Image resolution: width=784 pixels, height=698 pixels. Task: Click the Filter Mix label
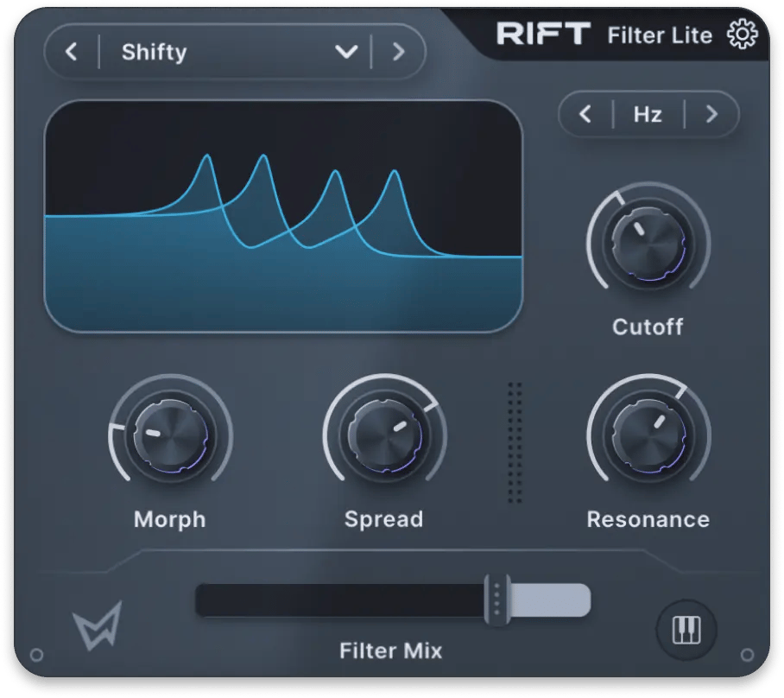click(x=391, y=651)
